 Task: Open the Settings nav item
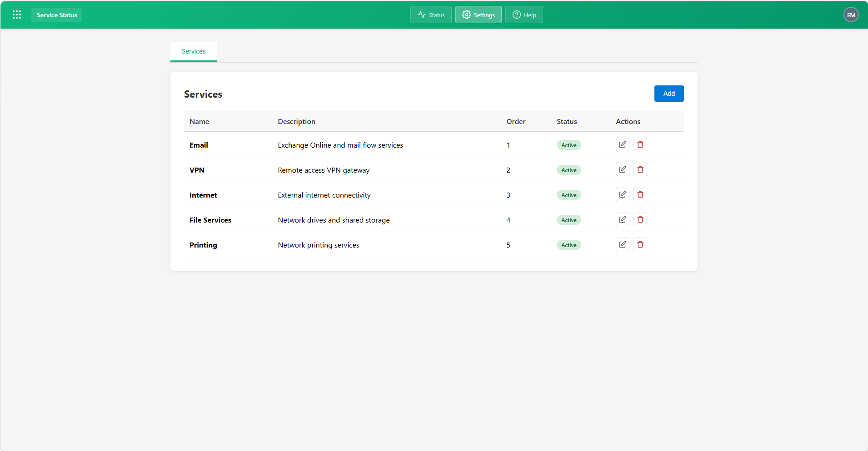(x=479, y=15)
